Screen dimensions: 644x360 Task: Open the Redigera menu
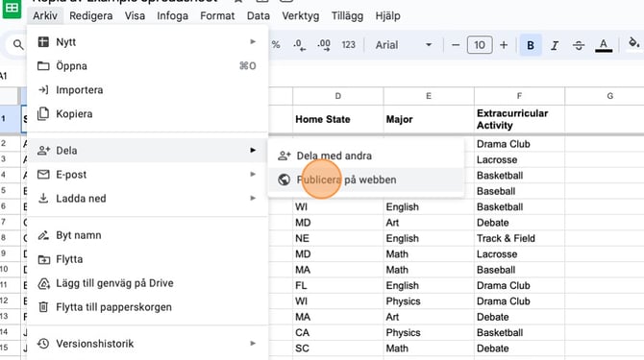(x=90, y=16)
